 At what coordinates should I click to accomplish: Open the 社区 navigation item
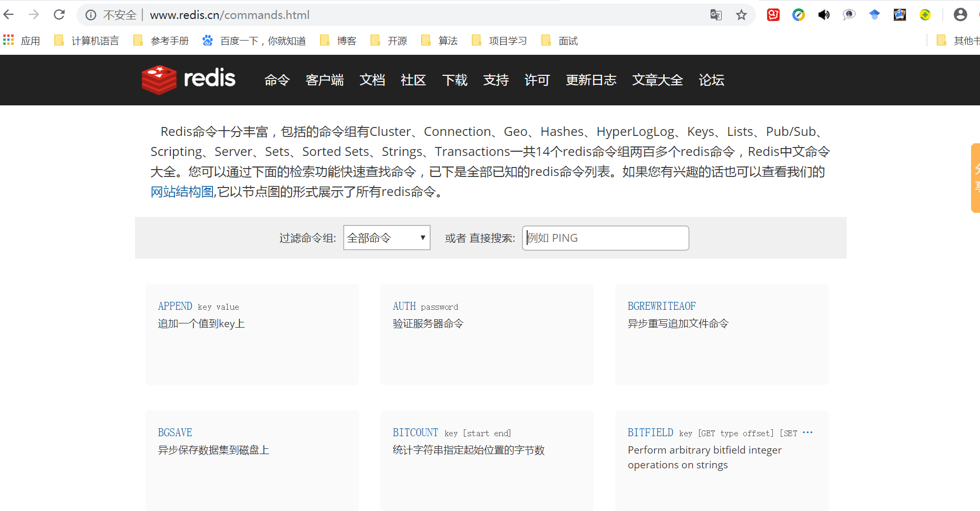(x=413, y=80)
